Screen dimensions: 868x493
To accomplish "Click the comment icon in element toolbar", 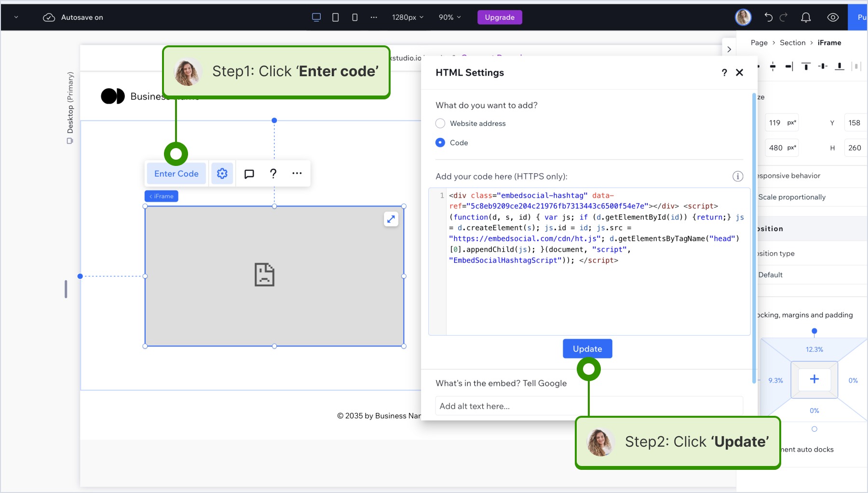I will (249, 174).
